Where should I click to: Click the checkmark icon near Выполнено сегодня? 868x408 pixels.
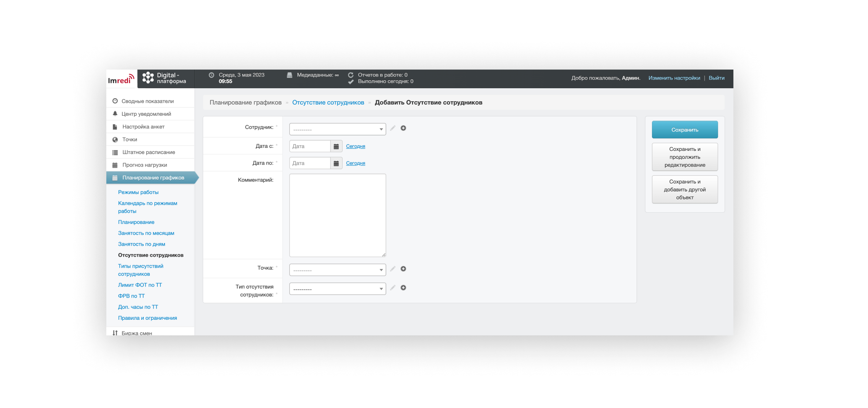(x=351, y=81)
